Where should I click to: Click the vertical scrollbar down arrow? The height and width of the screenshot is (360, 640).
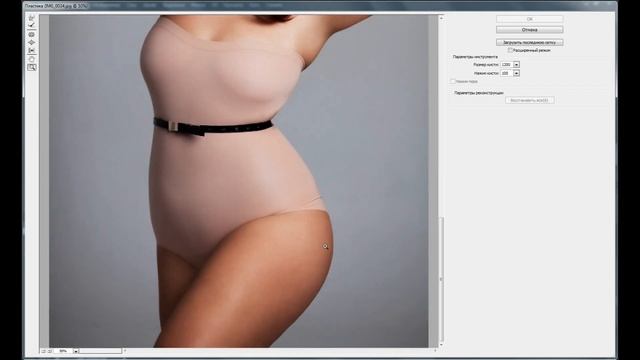click(441, 344)
